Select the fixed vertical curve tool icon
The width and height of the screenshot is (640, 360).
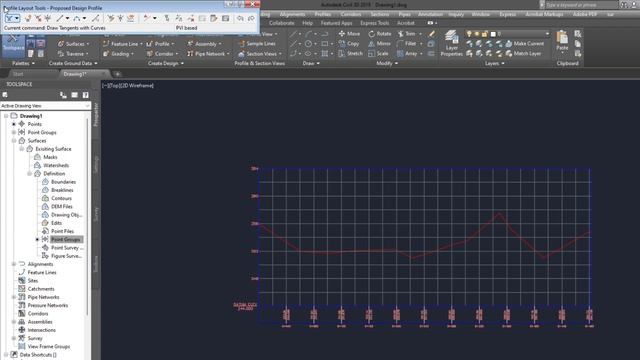(77, 18)
